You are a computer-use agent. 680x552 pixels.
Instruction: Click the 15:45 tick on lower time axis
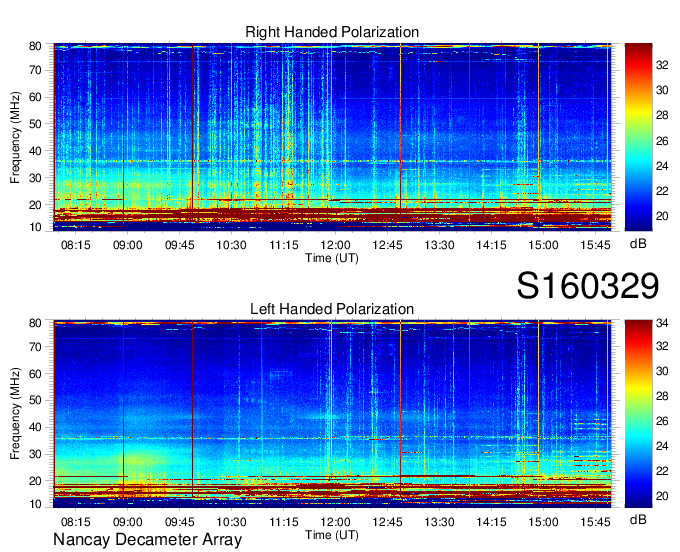click(595, 522)
